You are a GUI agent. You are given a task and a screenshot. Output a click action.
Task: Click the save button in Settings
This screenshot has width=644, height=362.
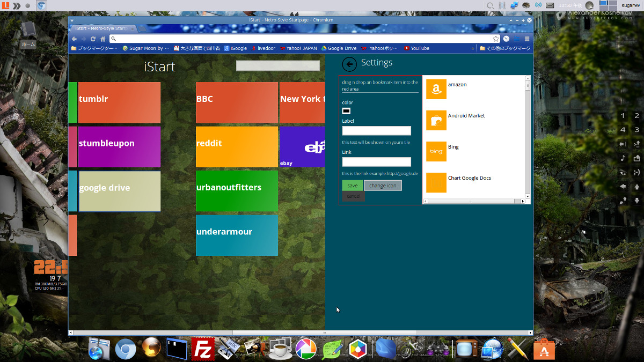click(x=353, y=186)
